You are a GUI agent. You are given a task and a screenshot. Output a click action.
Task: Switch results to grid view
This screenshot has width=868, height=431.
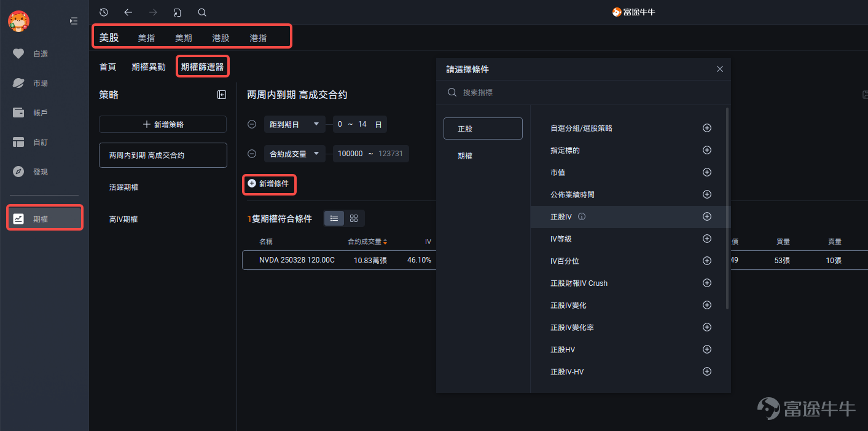pyautogui.click(x=354, y=218)
